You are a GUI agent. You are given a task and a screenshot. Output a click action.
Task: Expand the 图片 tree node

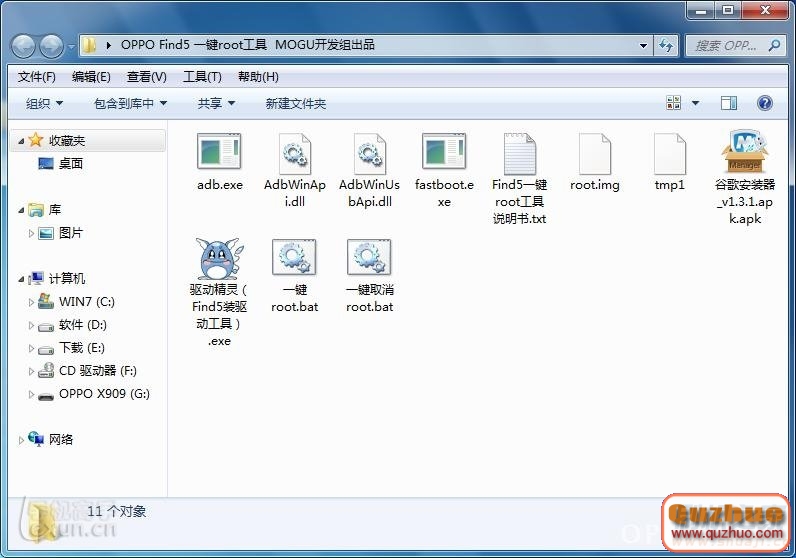coord(31,233)
